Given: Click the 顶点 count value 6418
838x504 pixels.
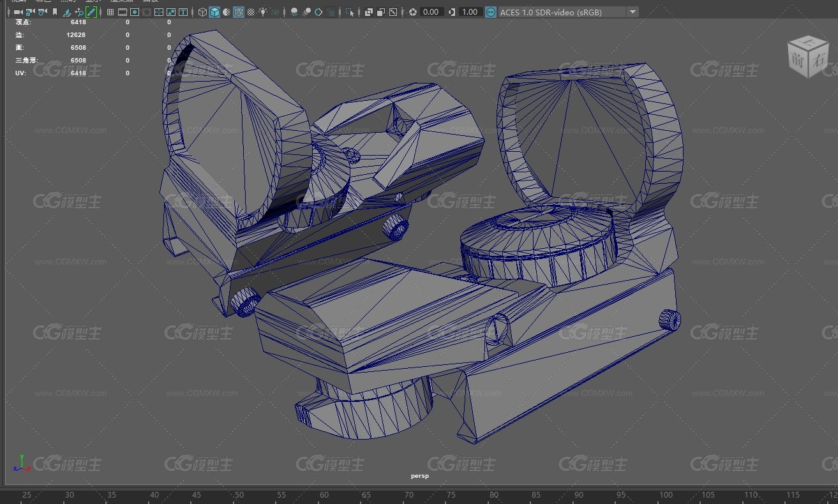Looking at the screenshot, I should (78, 22).
